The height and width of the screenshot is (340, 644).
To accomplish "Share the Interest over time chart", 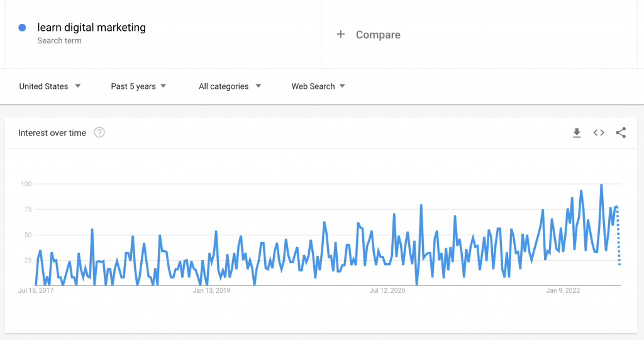I will [x=621, y=132].
